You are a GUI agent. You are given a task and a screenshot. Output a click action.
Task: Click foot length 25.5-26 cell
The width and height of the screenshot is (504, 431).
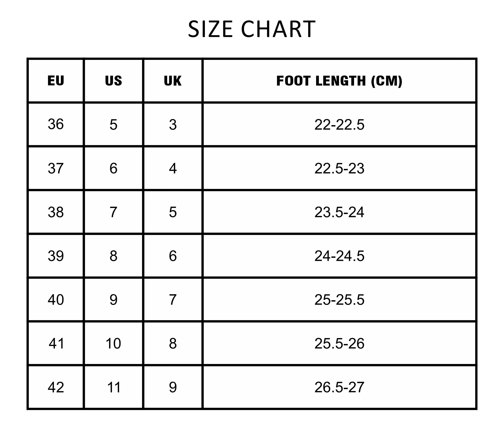coord(339,343)
